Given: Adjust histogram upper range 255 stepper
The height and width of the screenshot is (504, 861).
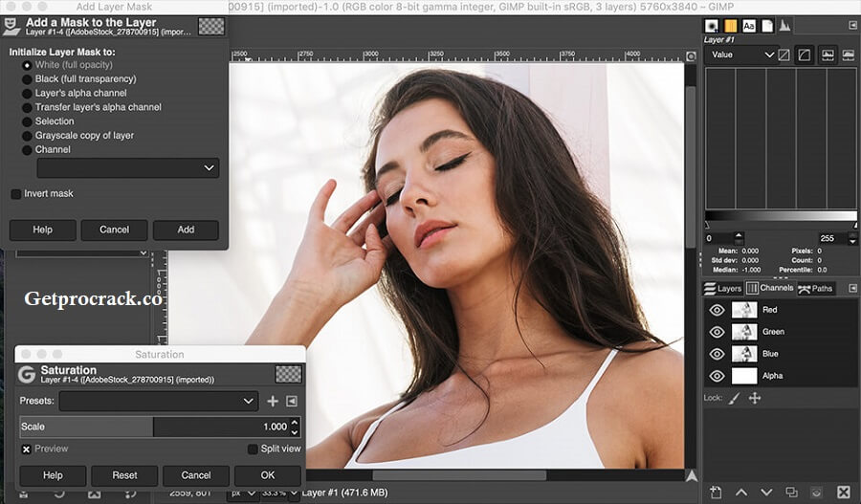Looking at the screenshot, I should click(x=852, y=239).
